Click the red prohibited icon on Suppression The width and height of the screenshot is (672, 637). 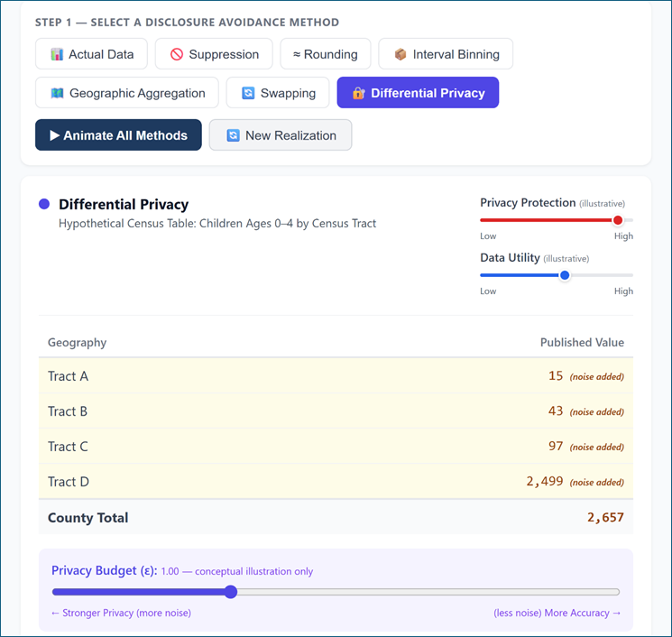177,54
